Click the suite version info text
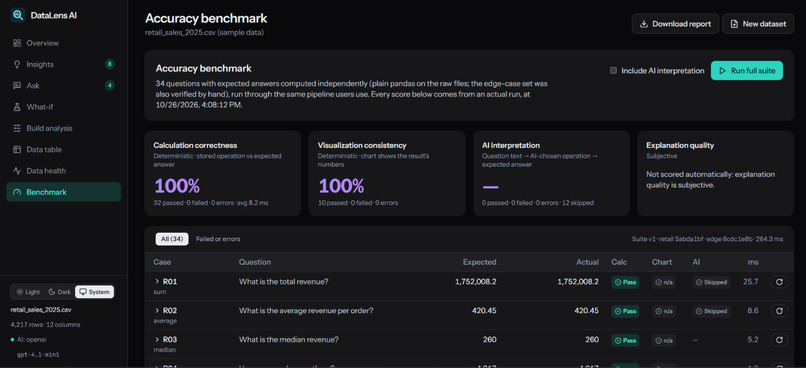The image size is (806, 368). pos(707,239)
